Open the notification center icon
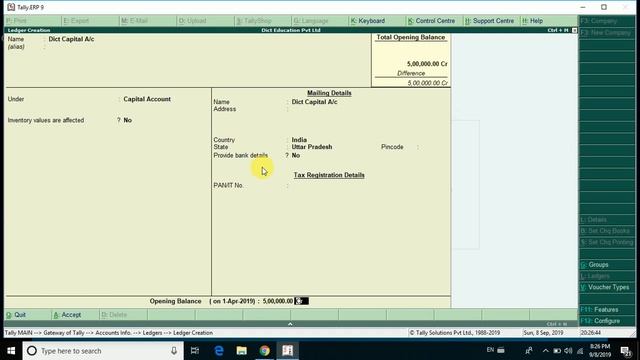This screenshot has height=360, width=640. pyautogui.click(x=626, y=351)
